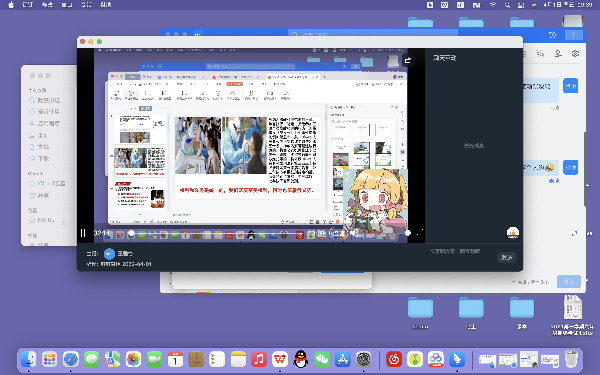The image size is (600, 375).
Task: Select Documents item in Finder sidebar
Action: pyautogui.click(x=39, y=147)
